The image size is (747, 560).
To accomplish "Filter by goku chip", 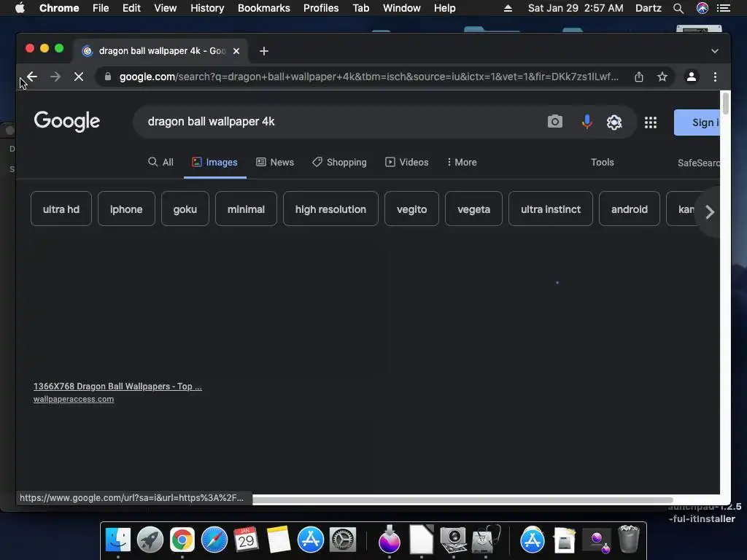I will 185,209.
